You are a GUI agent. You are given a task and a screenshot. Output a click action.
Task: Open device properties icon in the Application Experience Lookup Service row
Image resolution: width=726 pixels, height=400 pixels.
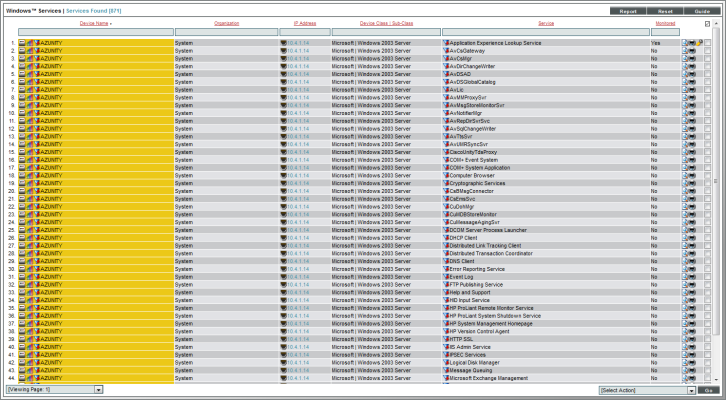pos(22,43)
